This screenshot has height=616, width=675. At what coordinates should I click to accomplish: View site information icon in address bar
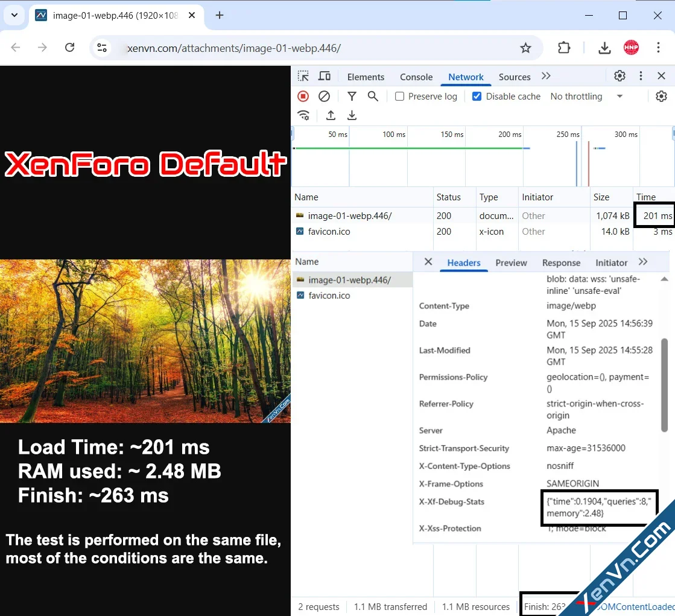(102, 48)
